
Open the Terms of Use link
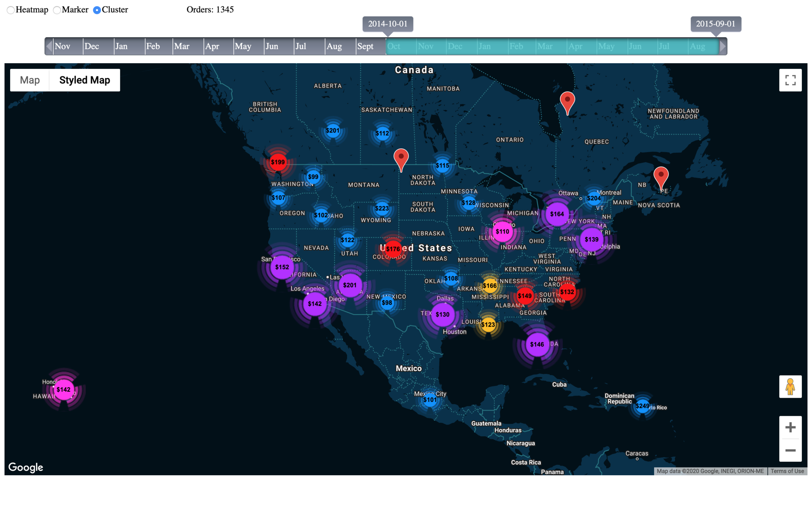tap(787, 471)
